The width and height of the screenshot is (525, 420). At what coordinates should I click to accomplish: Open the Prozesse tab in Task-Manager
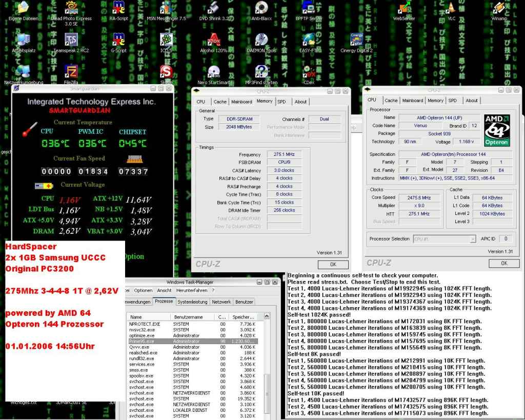pos(164,301)
